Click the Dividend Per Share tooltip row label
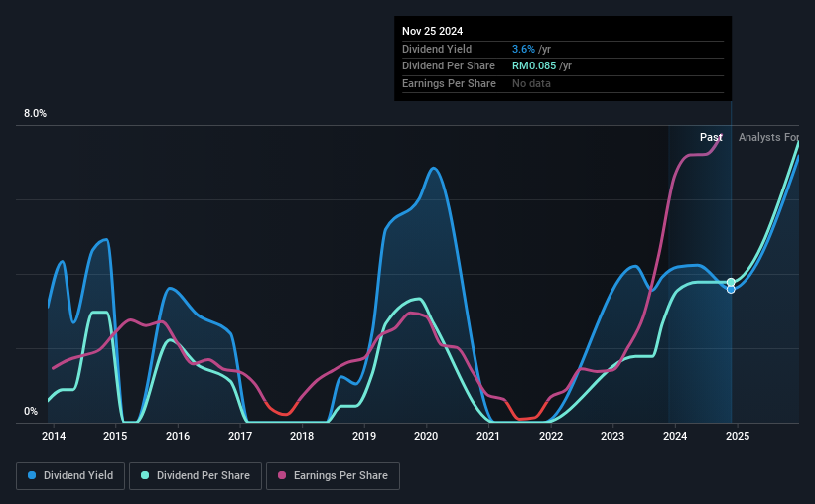This screenshot has height=504, width=815. tap(449, 66)
